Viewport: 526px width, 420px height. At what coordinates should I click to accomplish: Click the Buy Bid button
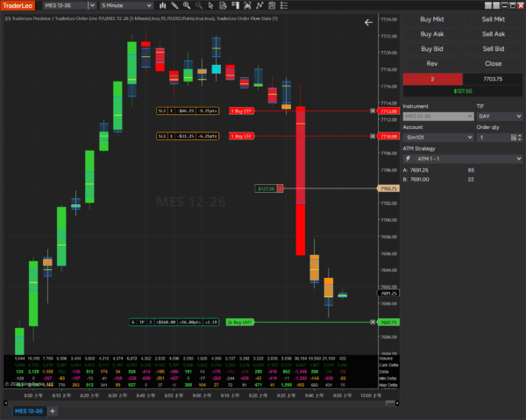[x=432, y=49]
